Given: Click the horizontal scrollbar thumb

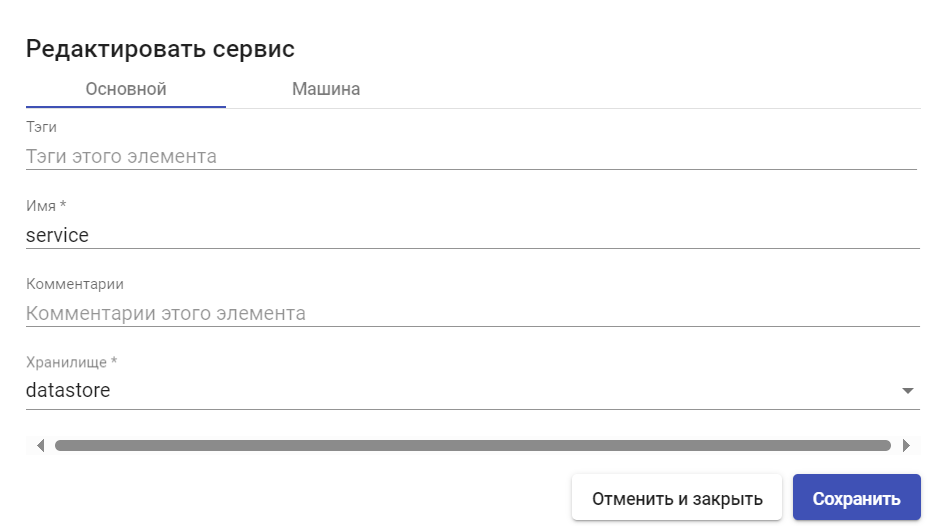Looking at the screenshot, I should point(472,445).
